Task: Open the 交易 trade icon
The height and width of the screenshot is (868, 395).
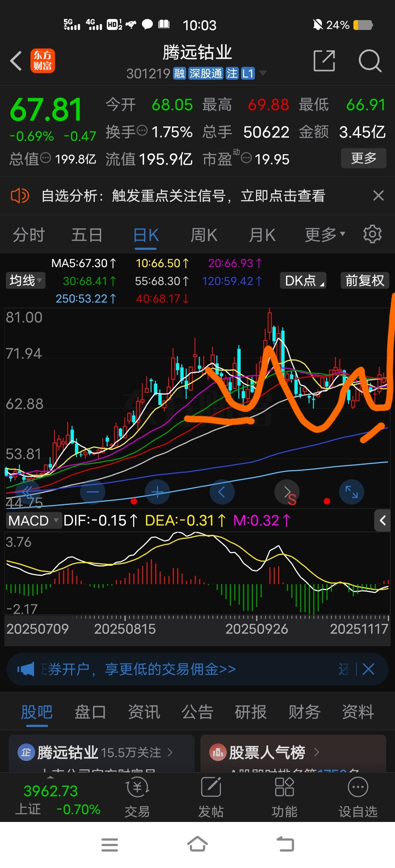Action: coord(137,797)
